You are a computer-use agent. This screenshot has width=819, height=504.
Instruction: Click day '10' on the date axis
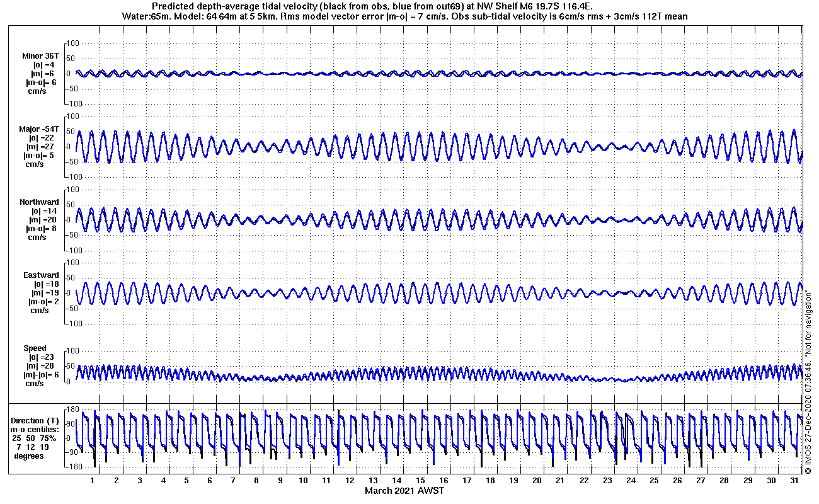pos(303,480)
